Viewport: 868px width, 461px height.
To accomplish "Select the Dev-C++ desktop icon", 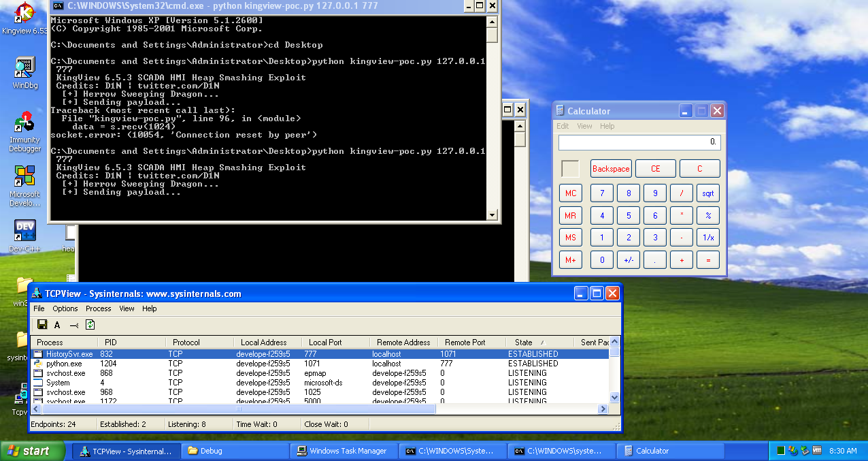I will [25, 236].
